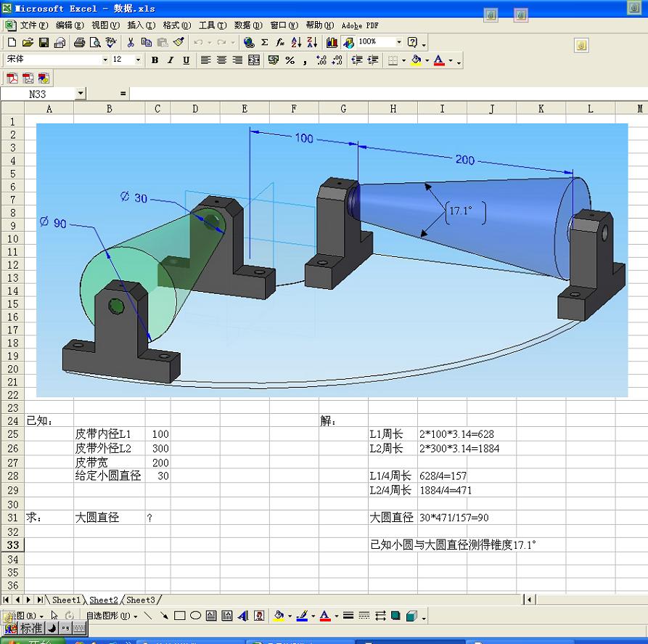The width and height of the screenshot is (648, 644).
Task: Insert a hyperlink with the globe icon
Action: click(249, 42)
